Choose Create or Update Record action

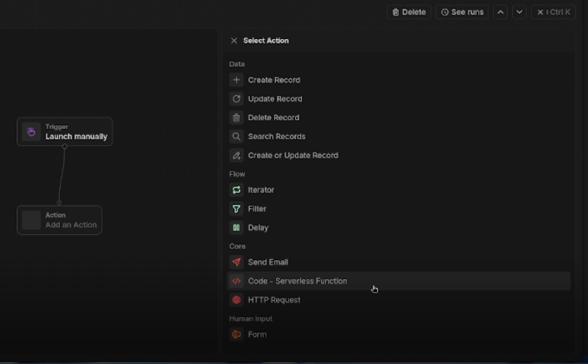[399, 155]
